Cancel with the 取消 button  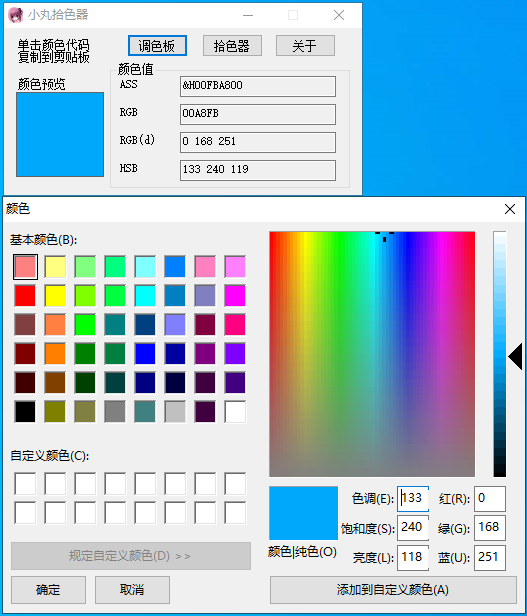click(132, 590)
